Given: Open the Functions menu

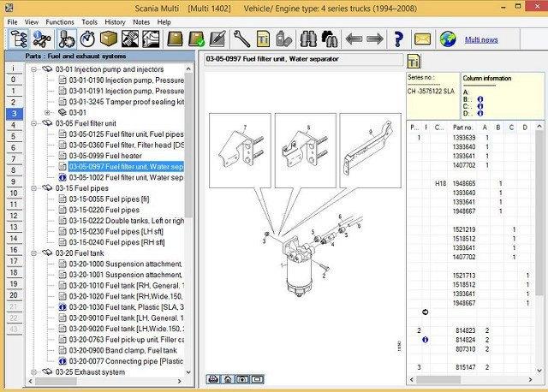Looking at the screenshot, I should pos(60,22).
